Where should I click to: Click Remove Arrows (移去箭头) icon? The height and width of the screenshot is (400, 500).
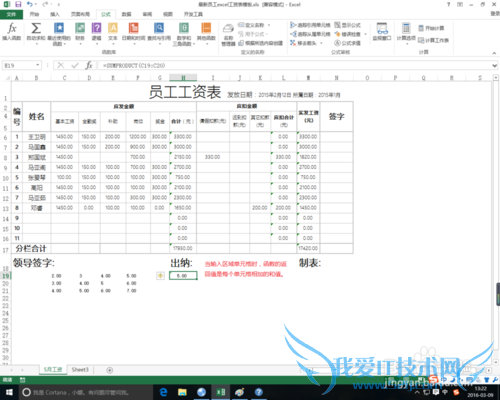pyautogui.click(x=293, y=43)
